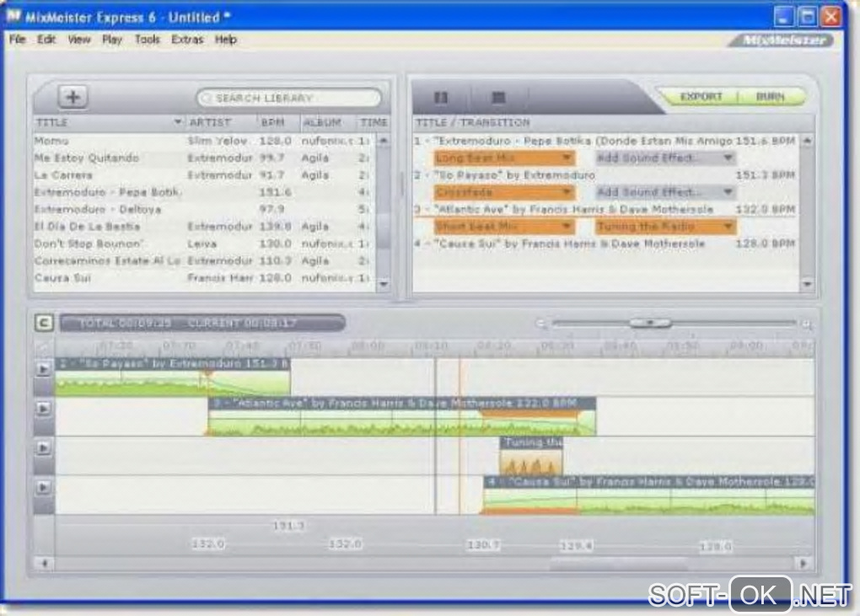This screenshot has height=616, width=860.
Task: Open the View menu
Action: point(79,40)
